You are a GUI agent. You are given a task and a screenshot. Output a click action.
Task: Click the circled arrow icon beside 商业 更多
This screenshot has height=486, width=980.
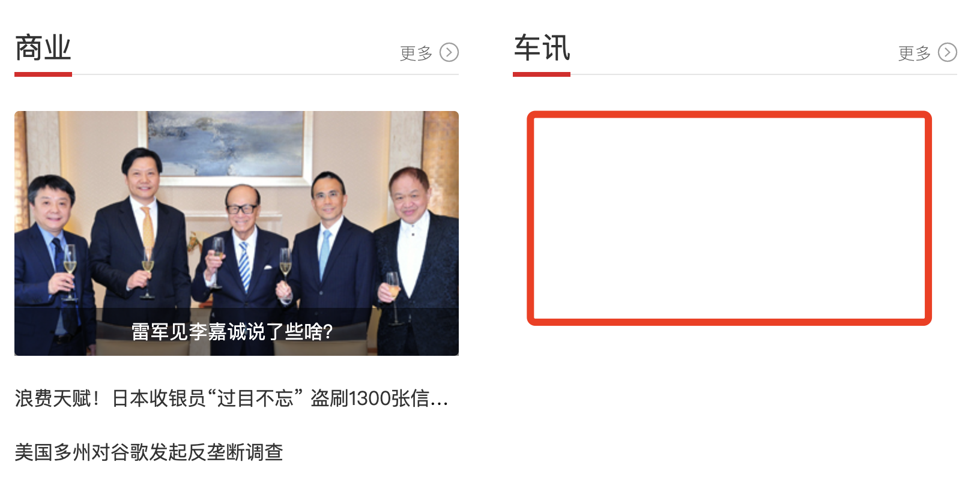(449, 53)
